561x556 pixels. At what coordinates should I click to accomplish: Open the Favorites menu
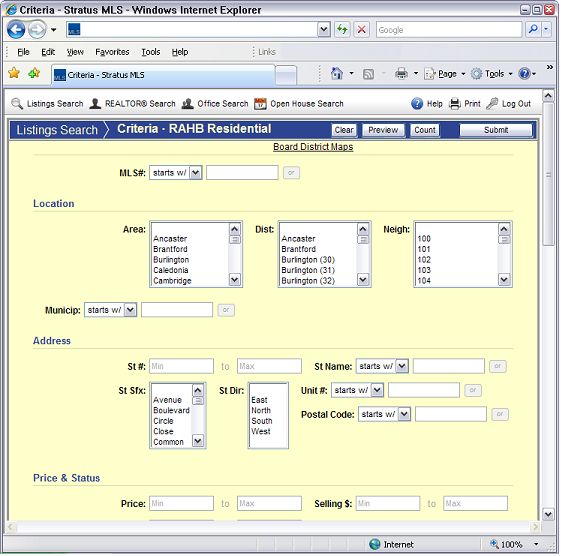coord(112,52)
